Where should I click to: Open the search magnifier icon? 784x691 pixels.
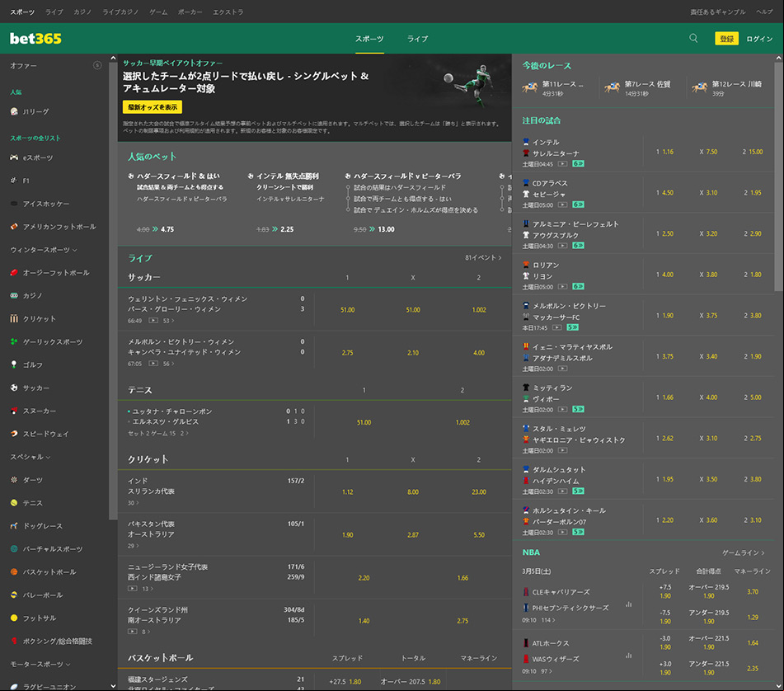coord(693,38)
